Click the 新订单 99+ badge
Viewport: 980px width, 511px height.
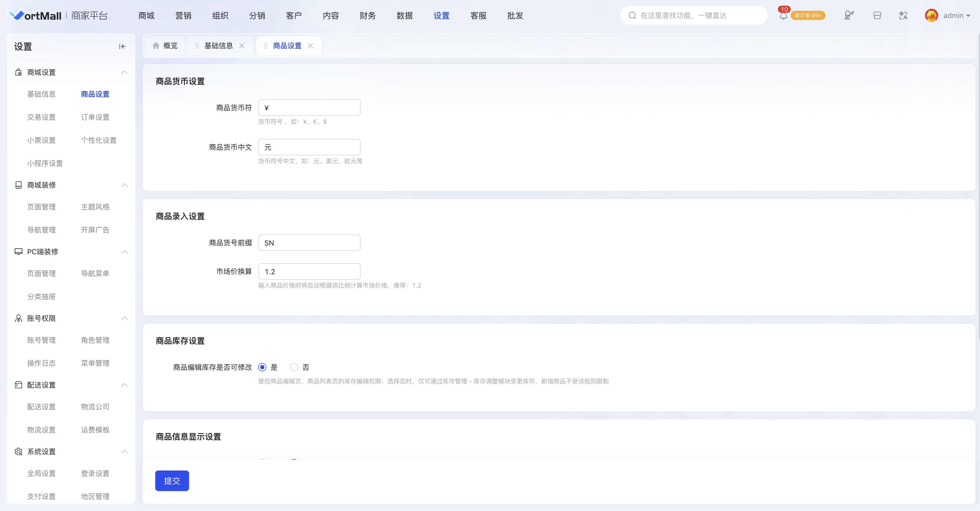[x=808, y=16]
